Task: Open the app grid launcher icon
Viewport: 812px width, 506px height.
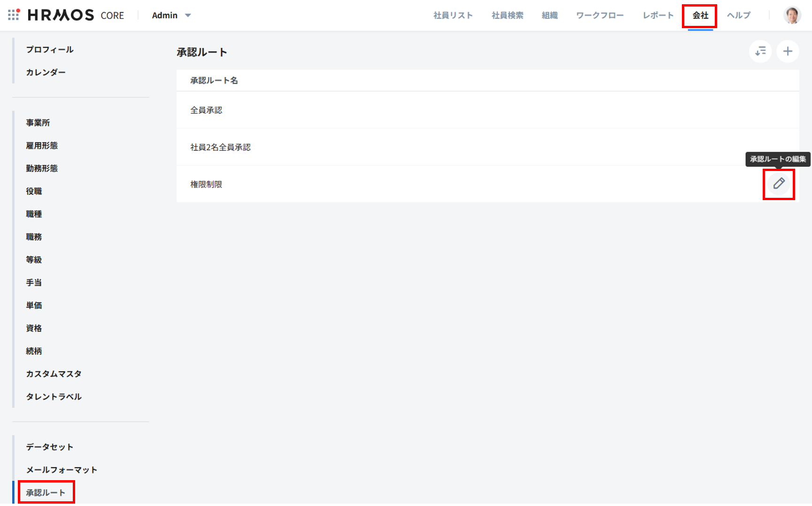Action: [x=14, y=15]
